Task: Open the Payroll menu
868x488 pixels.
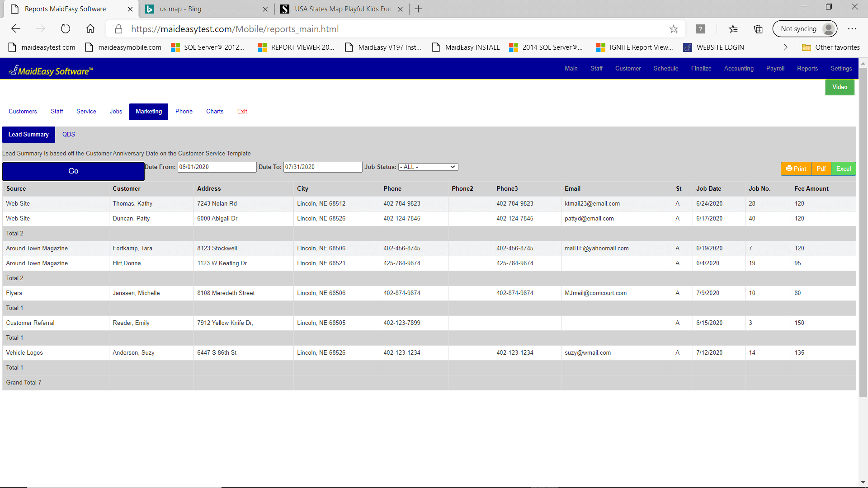Action: (x=775, y=69)
